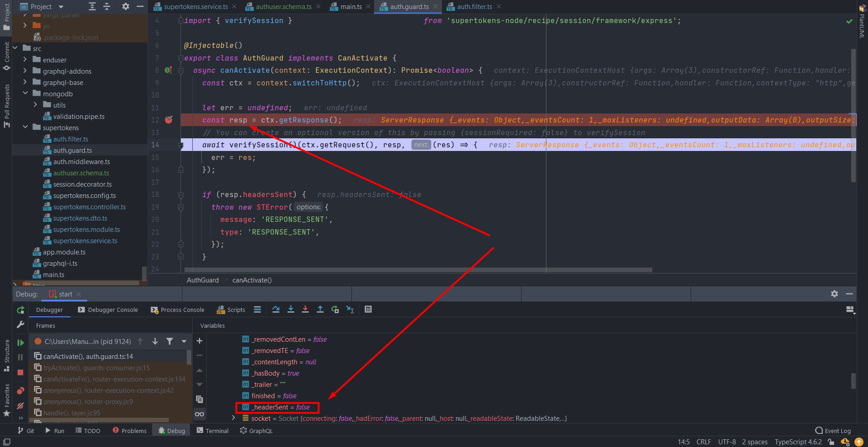Expand the graphql-addons folder
The height and width of the screenshot is (447, 868).
click(25, 71)
